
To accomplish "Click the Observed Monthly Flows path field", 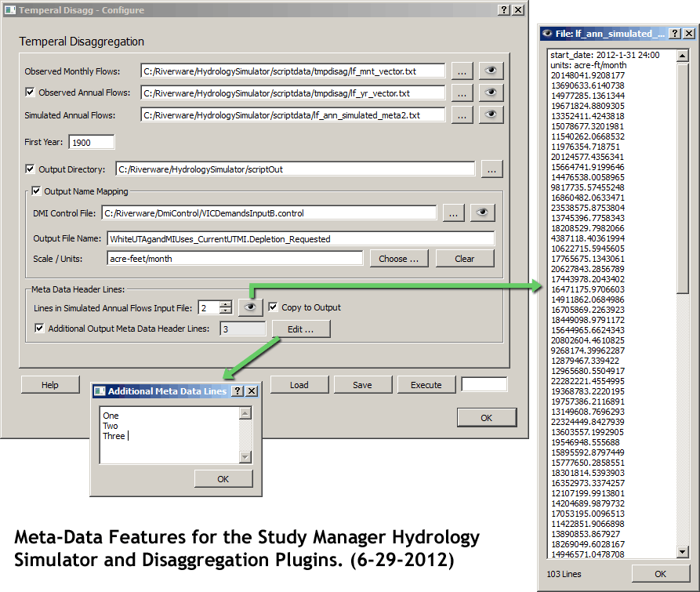I will [293, 71].
